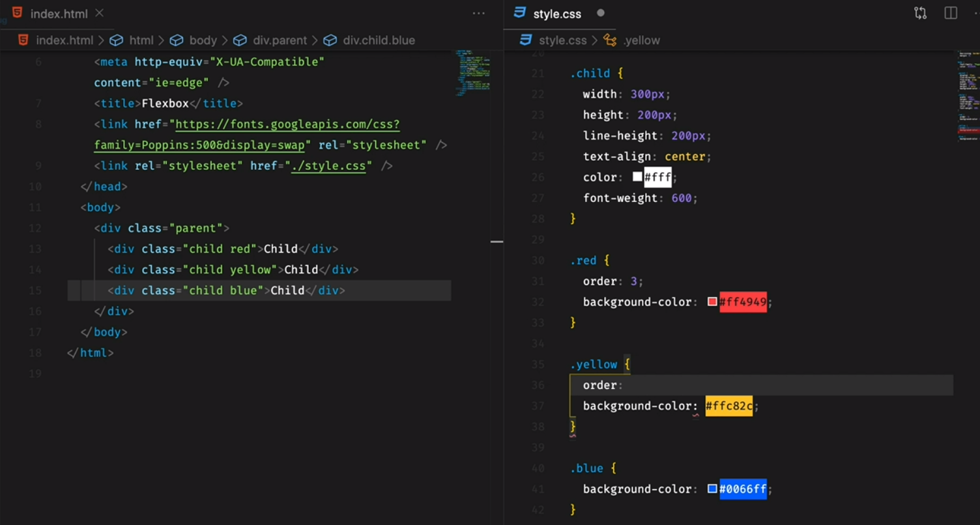Select .yellow in the right breadcrumb
The height and width of the screenshot is (525, 980).
pyautogui.click(x=642, y=40)
